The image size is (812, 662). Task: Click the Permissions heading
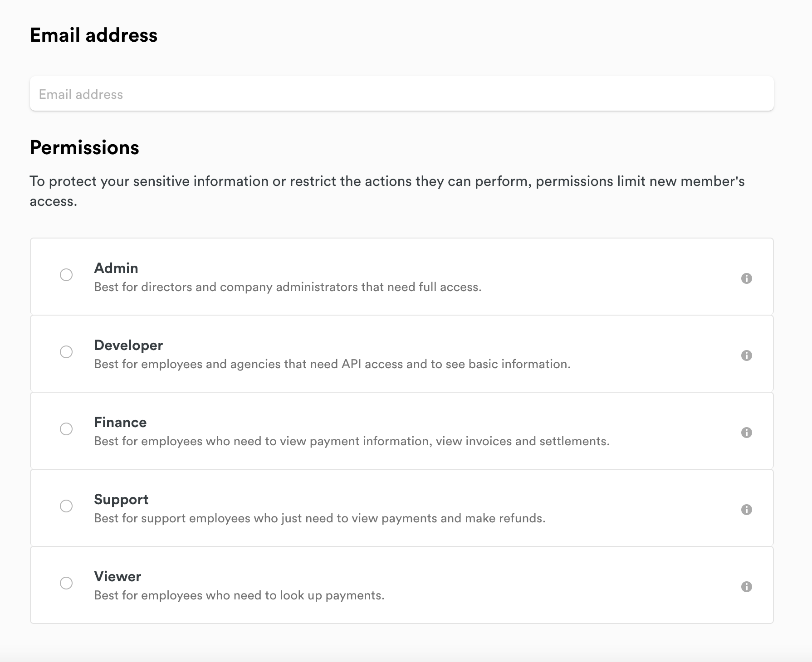point(84,148)
